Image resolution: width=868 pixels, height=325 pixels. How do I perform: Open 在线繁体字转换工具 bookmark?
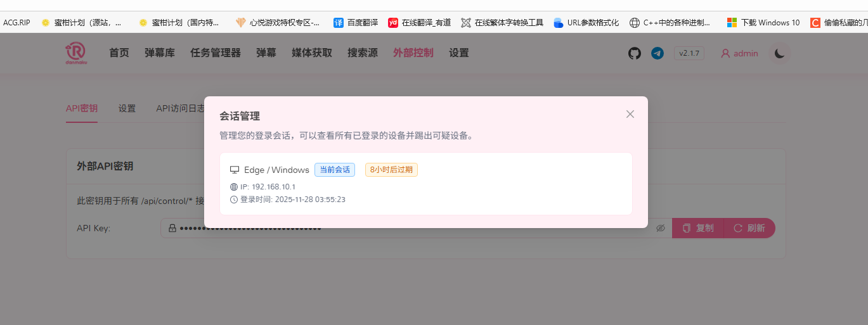pyautogui.click(x=502, y=22)
